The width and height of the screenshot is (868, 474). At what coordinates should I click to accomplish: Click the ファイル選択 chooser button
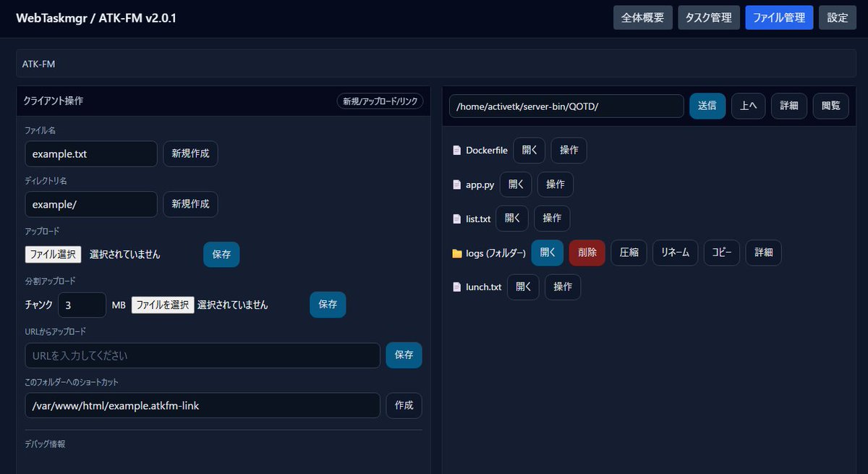click(53, 255)
